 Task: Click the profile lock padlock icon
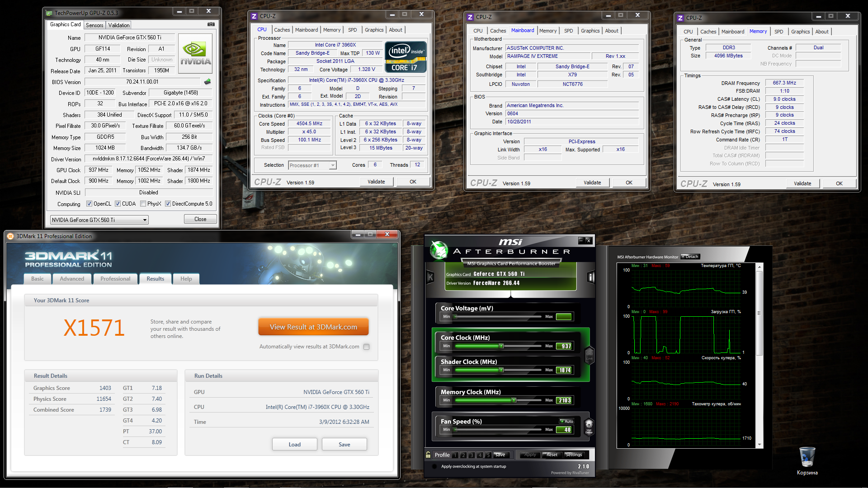coord(428,455)
